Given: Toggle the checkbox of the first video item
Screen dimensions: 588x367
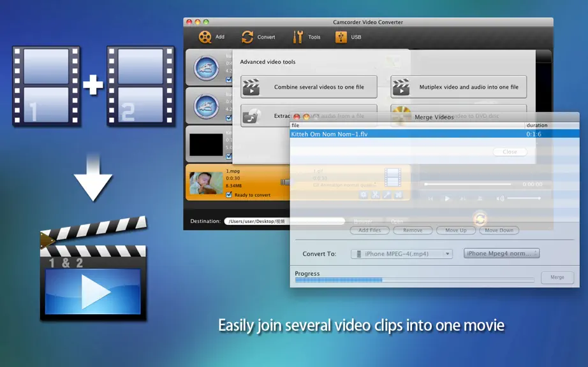Looking at the screenshot, I should tap(229, 80).
